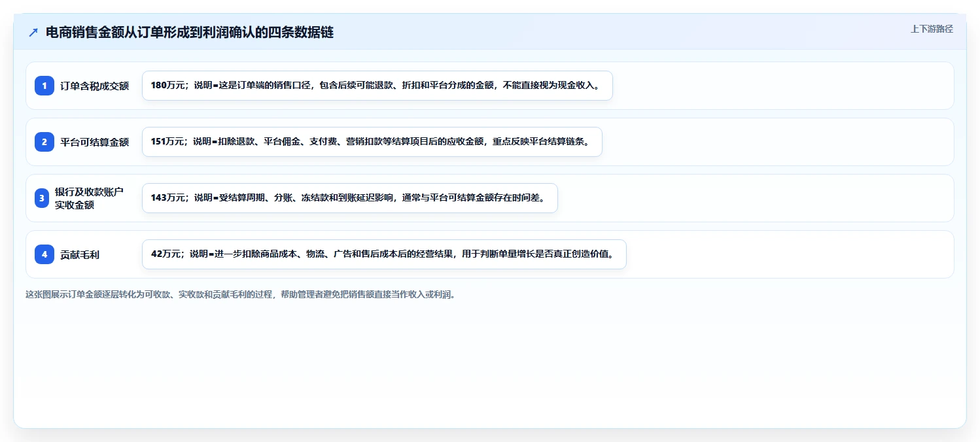Click the 贡献毛利 label
The image size is (980, 442).
click(80, 254)
